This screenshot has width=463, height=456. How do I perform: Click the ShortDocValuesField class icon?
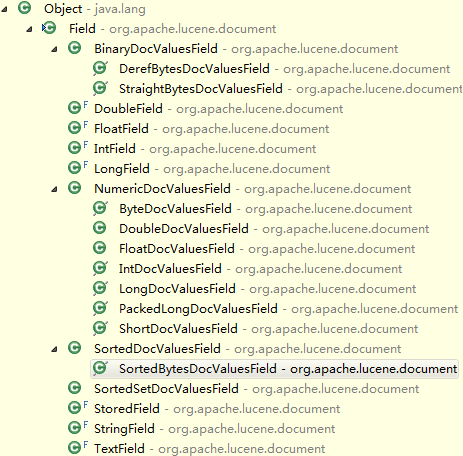[x=100, y=328]
